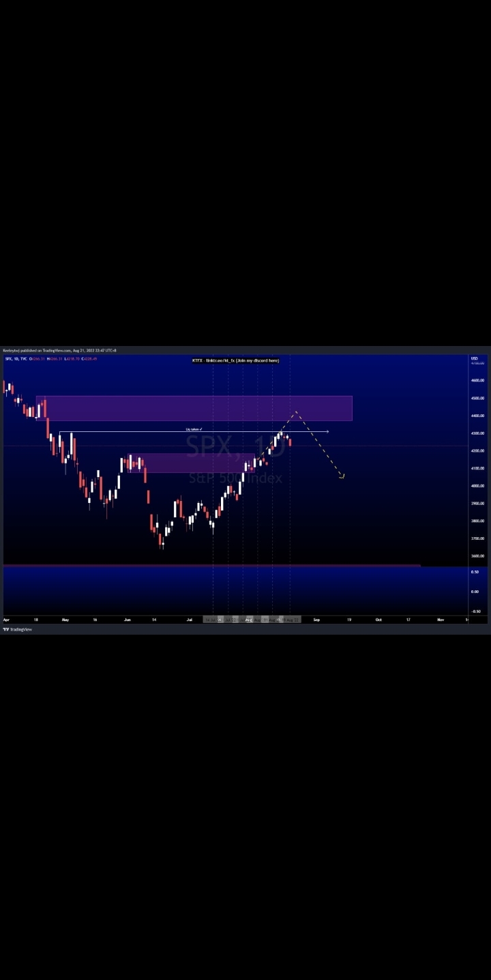Open the KTFX linktr.ee discord link text
Image resolution: width=491 pixels, height=980 pixels.
(x=235, y=360)
